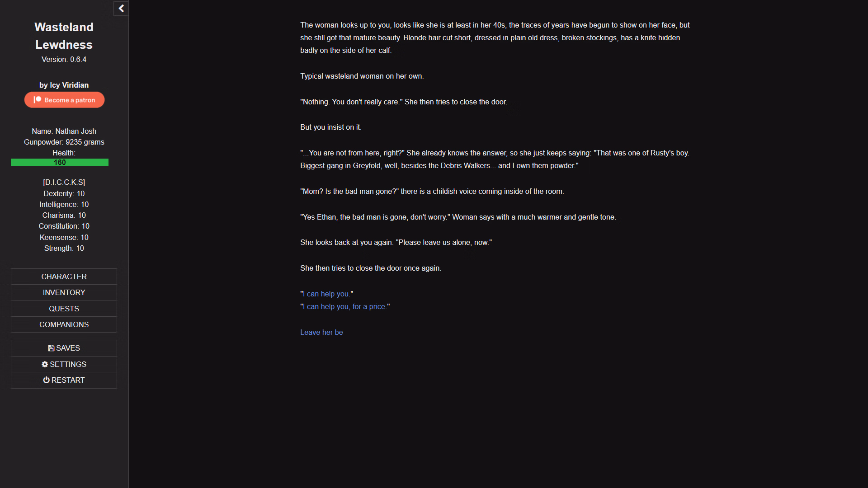The height and width of the screenshot is (488, 868).
Task: Collapse the sidebar with the left chevron
Action: (121, 8)
